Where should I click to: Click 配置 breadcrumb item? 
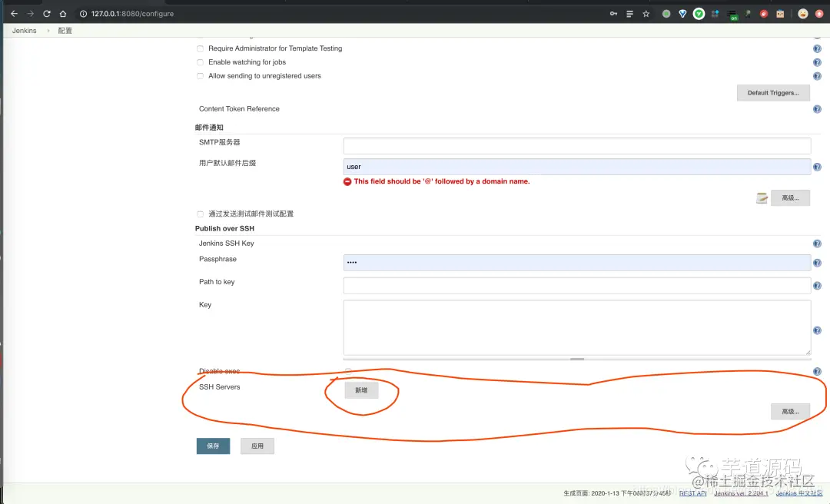click(65, 31)
